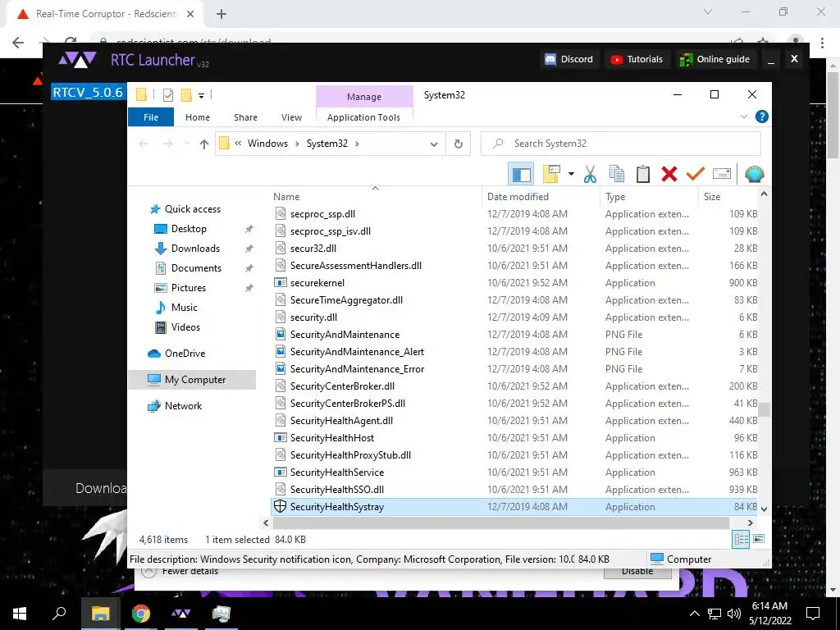Image resolution: width=840 pixels, height=630 pixels.
Task: Switch to the View ribbon tab
Action: [291, 117]
